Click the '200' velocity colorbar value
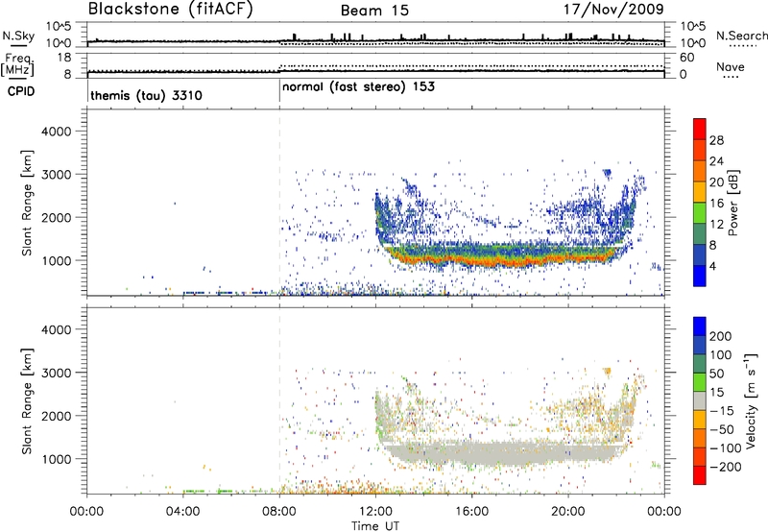Image resolution: width=768 pixels, height=532 pixels. pyautogui.click(x=721, y=336)
